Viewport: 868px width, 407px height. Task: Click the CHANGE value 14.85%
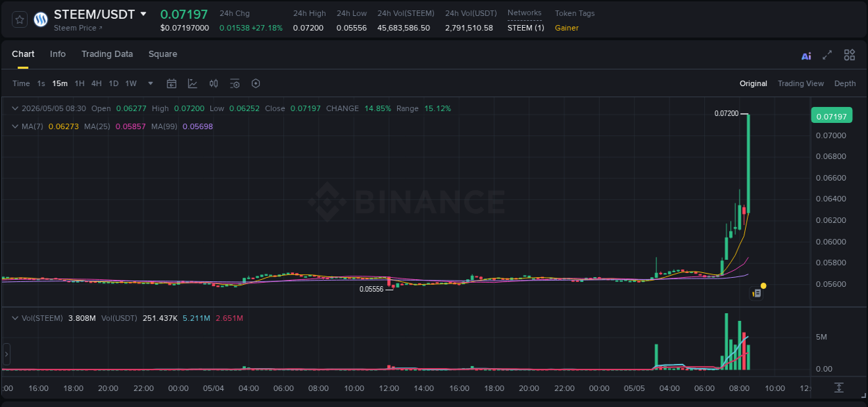tap(378, 108)
